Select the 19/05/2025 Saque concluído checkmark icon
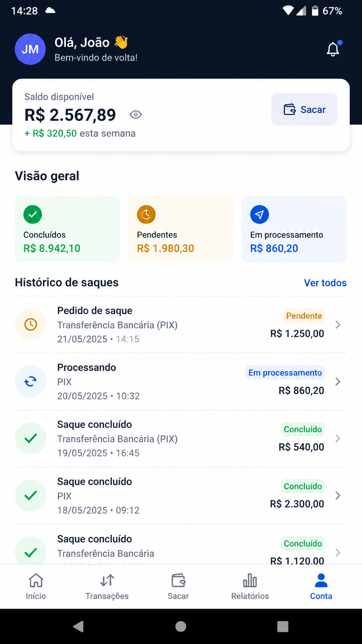 pos(31,438)
